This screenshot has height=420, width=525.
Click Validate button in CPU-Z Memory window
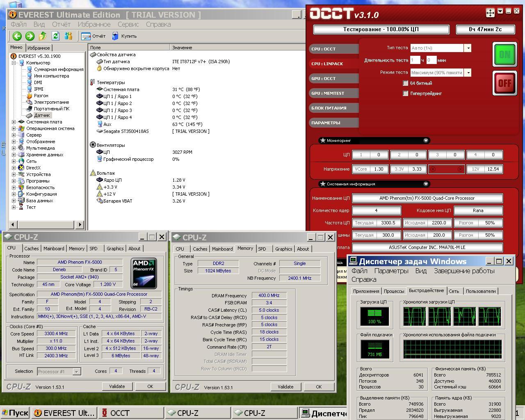click(285, 387)
